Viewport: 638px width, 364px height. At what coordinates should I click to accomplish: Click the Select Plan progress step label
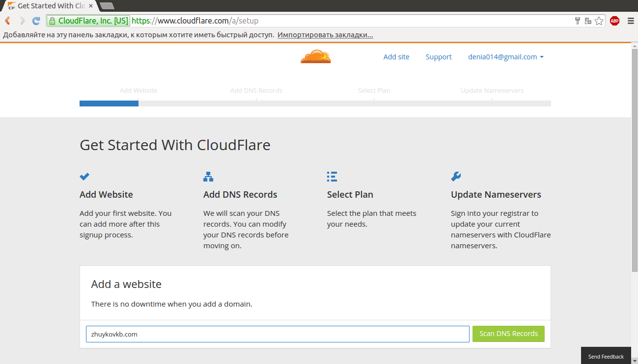coord(374,91)
